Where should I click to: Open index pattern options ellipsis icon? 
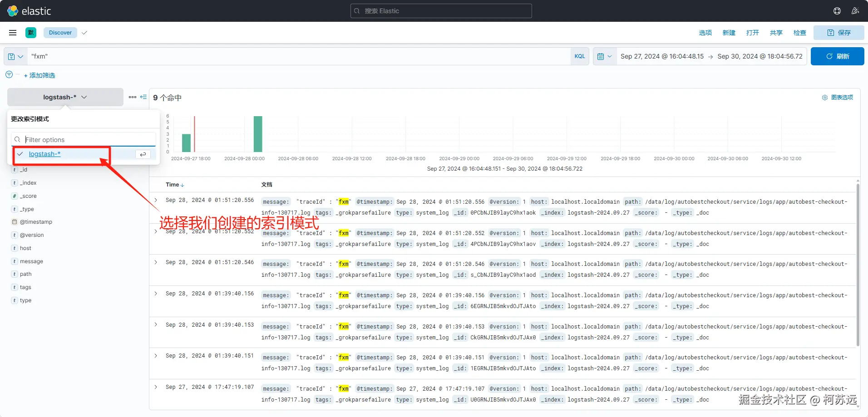point(133,97)
